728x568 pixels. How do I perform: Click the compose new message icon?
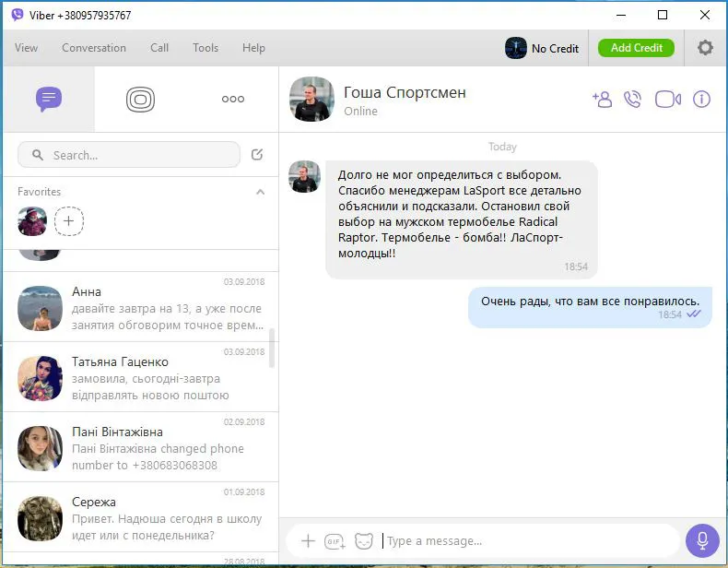[257, 154]
